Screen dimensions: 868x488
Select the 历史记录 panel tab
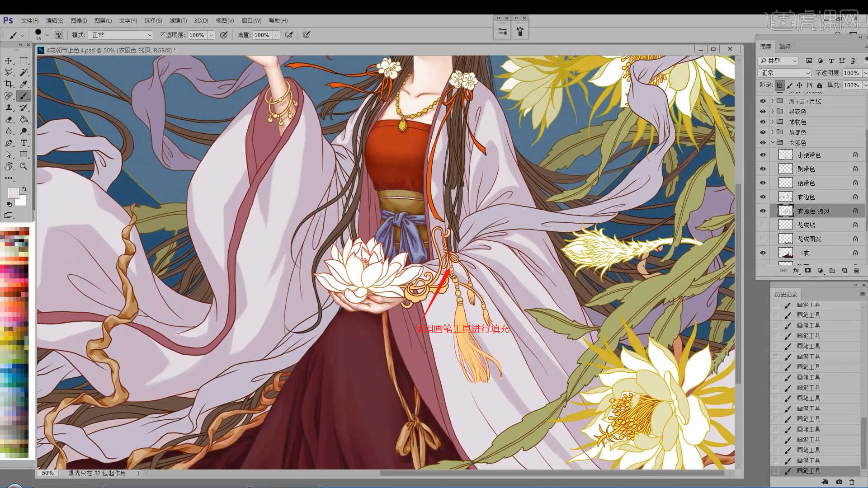(786, 295)
